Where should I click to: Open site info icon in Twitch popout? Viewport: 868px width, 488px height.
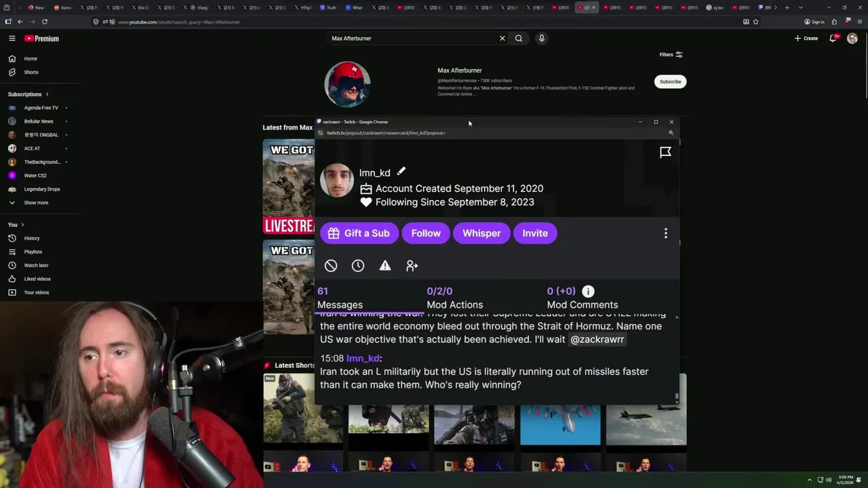[321, 133]
